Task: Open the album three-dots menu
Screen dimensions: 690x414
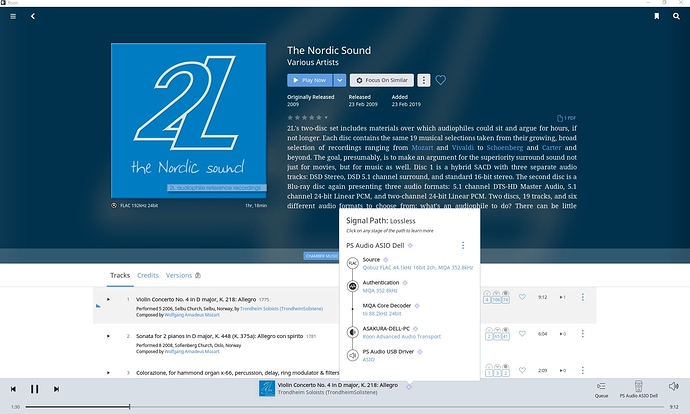Action: 424,80
